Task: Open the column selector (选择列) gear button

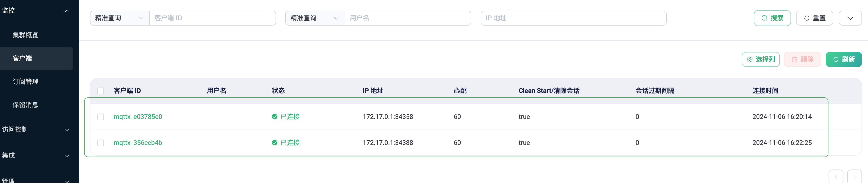Action: [x=761, y=59]
